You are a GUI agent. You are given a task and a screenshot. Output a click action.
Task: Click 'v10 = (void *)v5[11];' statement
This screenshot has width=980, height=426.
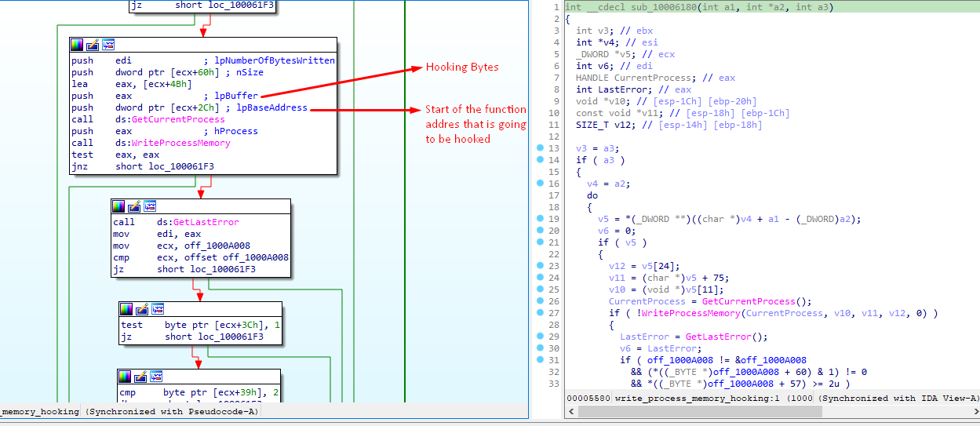(x=667, y=289)
